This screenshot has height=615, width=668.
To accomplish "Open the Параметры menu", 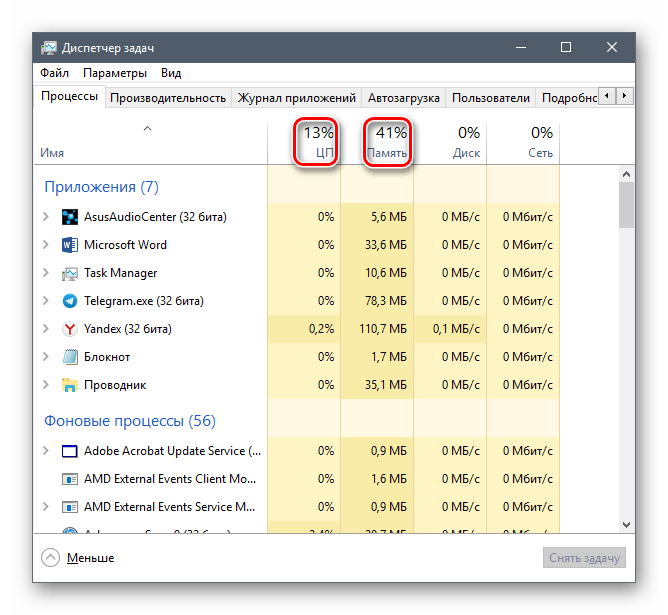I will pos(115,73).
